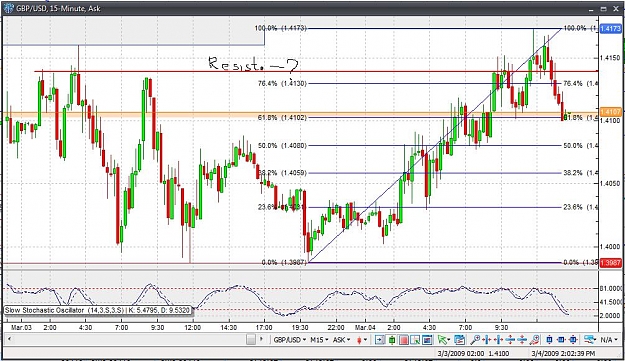Click the horizontal-arrows icon right after the zoom magnifier
This screenshot has height=361, width=625.
486,340
